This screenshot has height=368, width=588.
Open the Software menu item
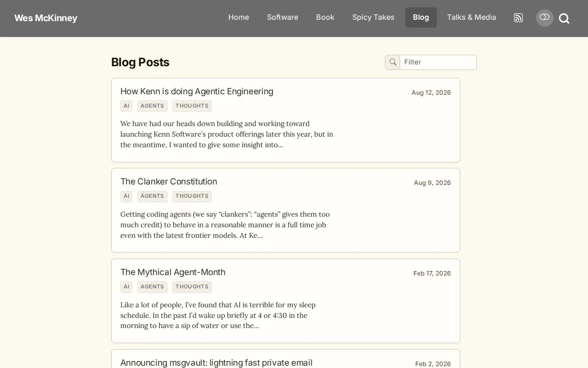[x=283, y=17]
